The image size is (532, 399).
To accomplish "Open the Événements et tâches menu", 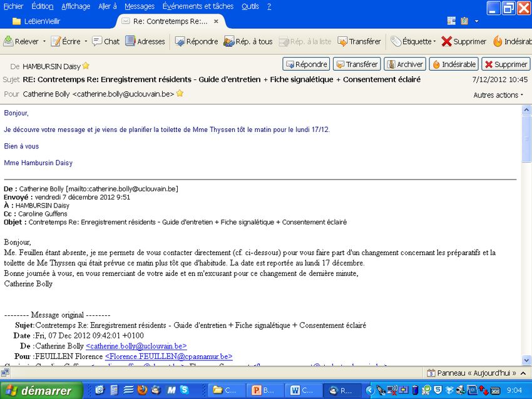I will pyautogui.click(x=198, y=6).
